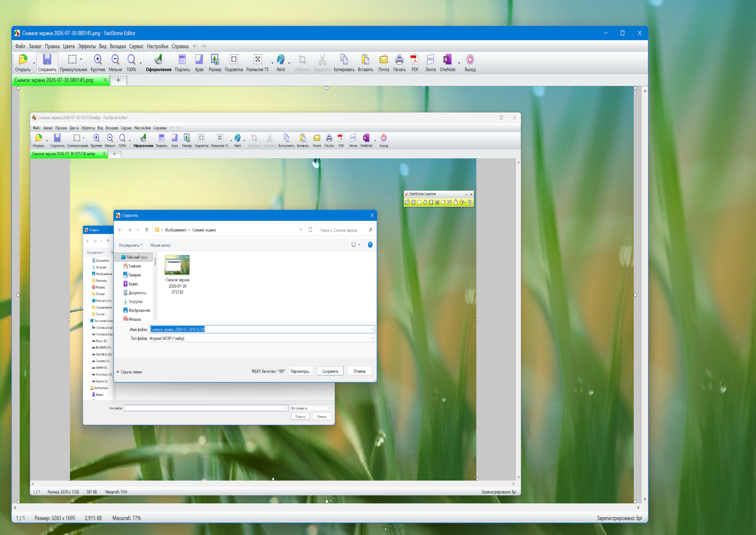The width and height of the screenshot is (756, 535).
Task: Click the undo arrow beside Справка
Action: [195, 46]
